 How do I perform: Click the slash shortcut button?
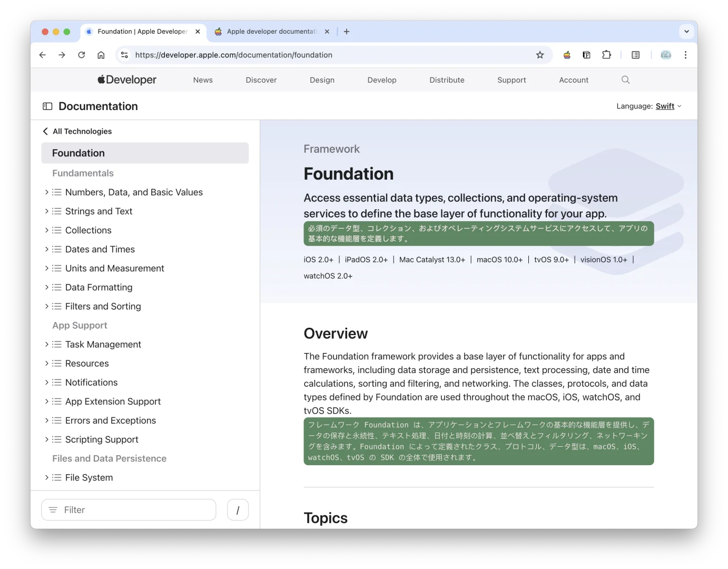click(238, 510)
